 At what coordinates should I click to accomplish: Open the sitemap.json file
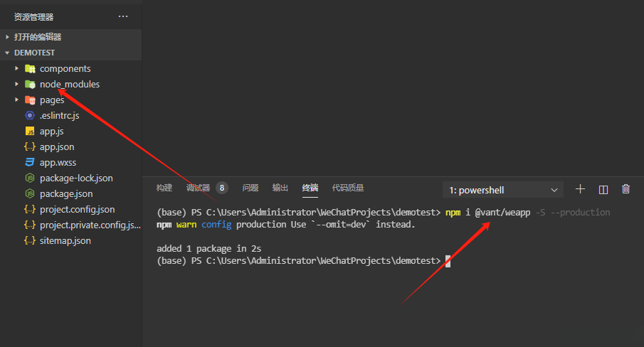tap(65, 241)
